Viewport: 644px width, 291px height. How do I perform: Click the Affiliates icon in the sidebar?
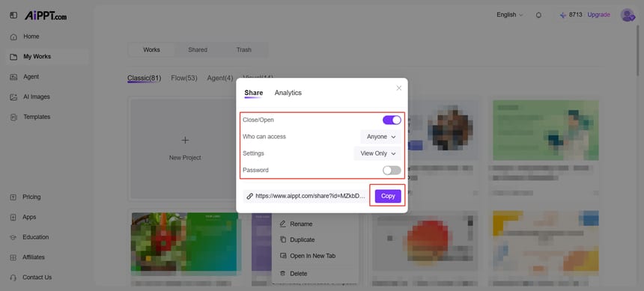click(x=13, y=258)
